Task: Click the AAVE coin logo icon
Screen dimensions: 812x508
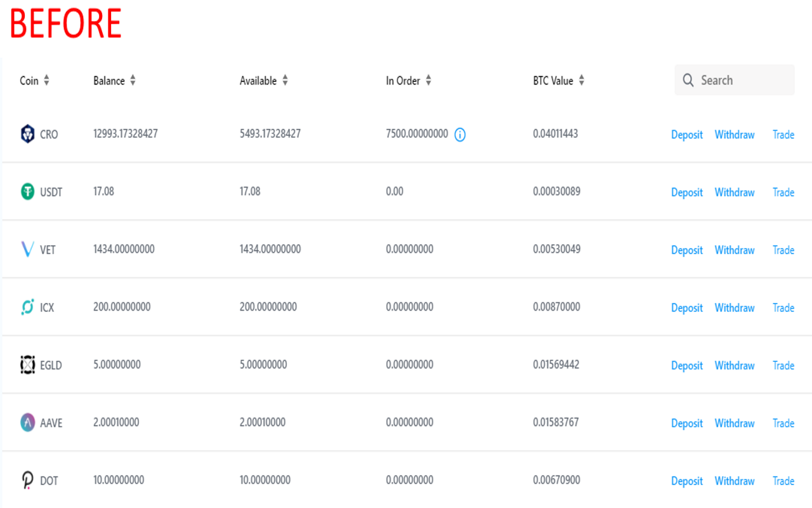Action: [27, 422]
